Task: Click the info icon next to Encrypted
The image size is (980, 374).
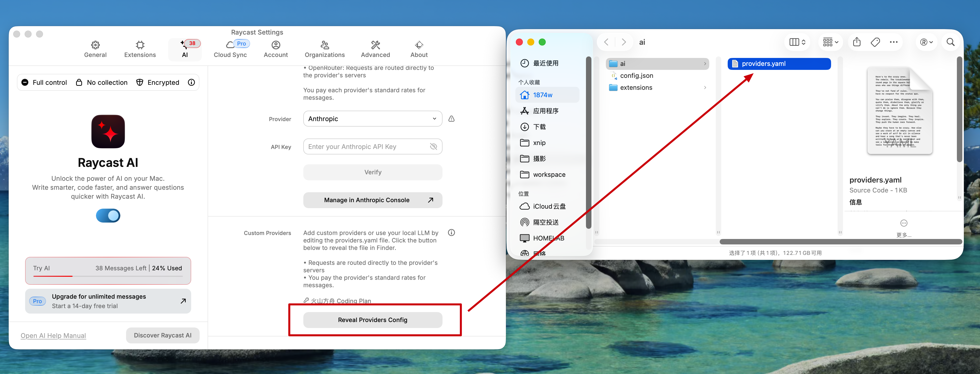Action: [191, 82]
